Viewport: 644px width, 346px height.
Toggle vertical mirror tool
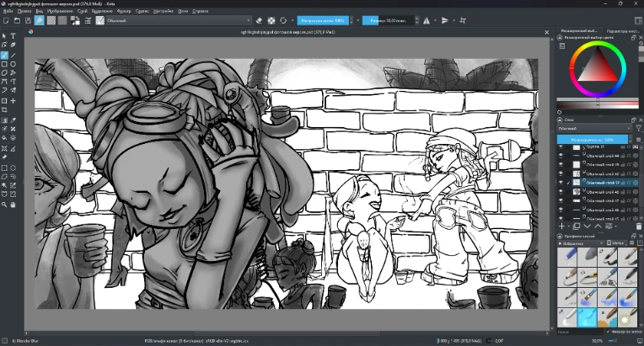[445, 20]
